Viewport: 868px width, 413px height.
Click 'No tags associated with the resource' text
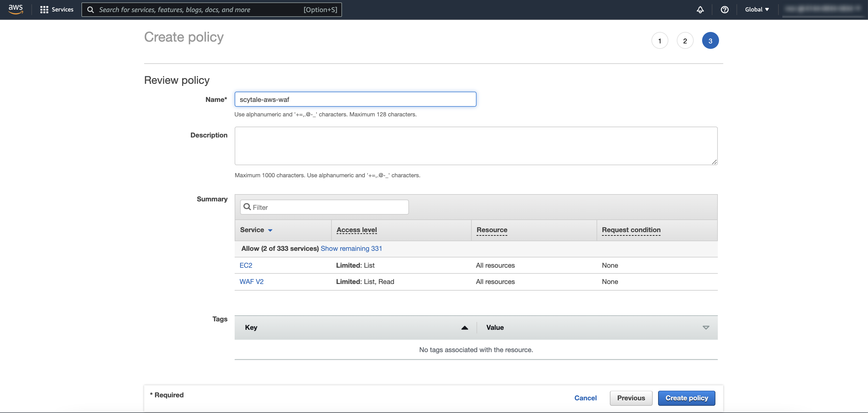click(476, 350)
